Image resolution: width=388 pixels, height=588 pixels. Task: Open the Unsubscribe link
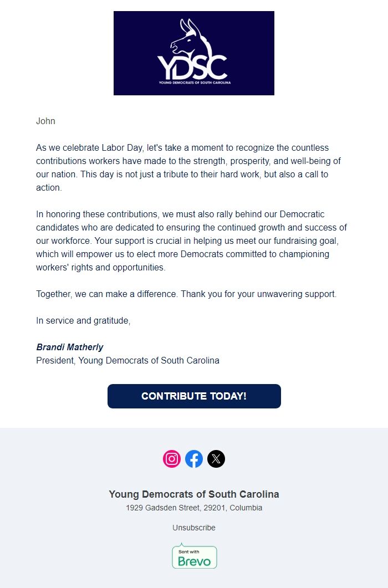pos(193,528)
